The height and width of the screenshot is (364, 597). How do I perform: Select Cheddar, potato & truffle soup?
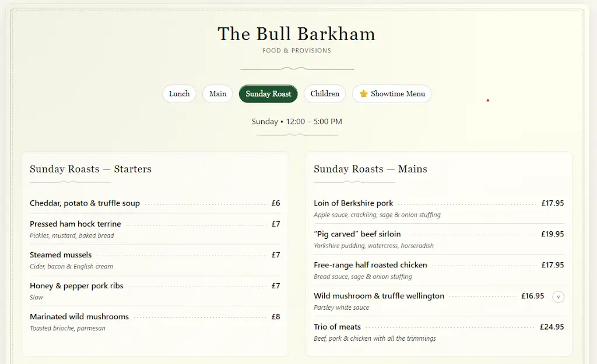[x=85, y=203]
